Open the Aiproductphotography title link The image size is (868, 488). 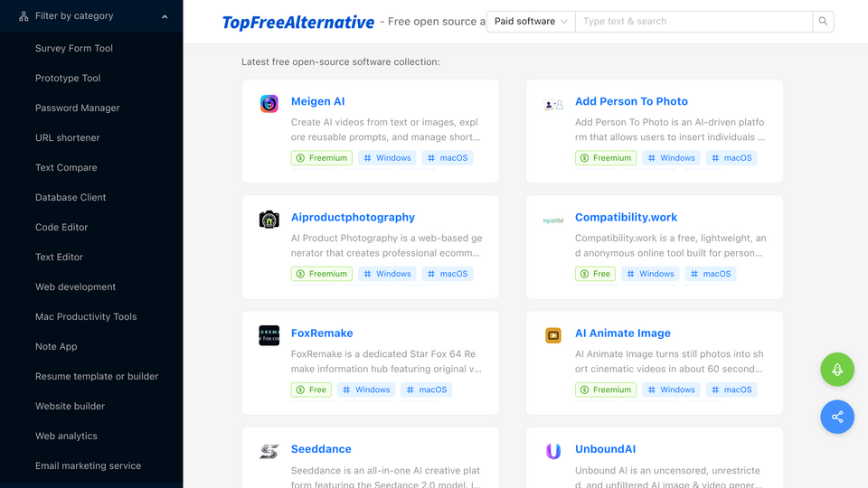click(x=353, y=218)
